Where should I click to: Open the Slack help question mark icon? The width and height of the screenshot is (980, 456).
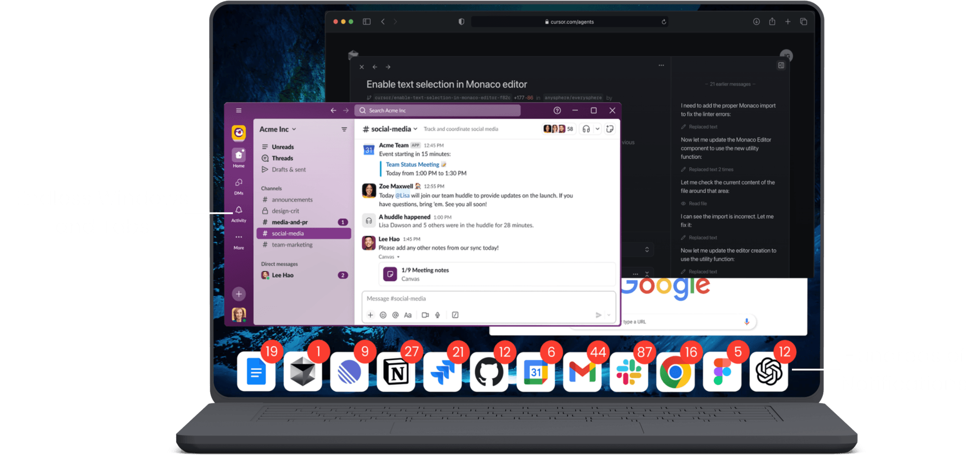point(557,111)
